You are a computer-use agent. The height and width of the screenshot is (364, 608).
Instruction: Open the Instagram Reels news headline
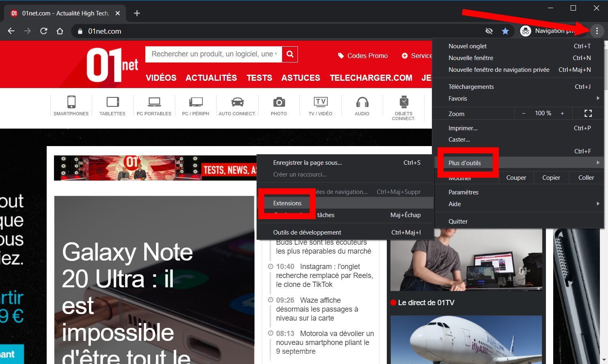pos(324,276)
